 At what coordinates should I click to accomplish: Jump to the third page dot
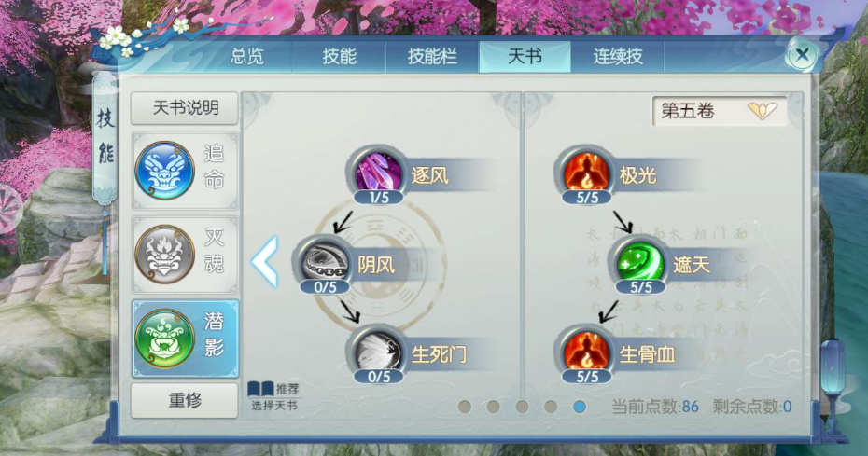coord(522,407)
